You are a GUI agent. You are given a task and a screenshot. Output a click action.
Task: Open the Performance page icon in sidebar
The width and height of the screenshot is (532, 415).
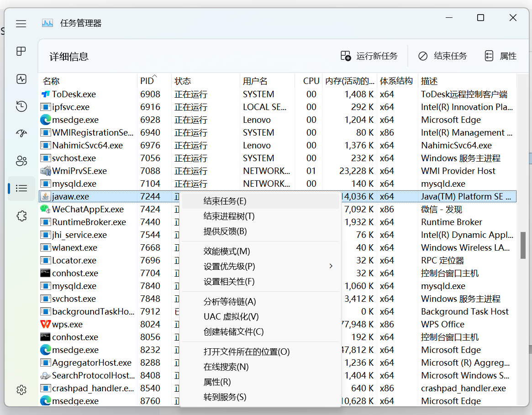[21, 79]
